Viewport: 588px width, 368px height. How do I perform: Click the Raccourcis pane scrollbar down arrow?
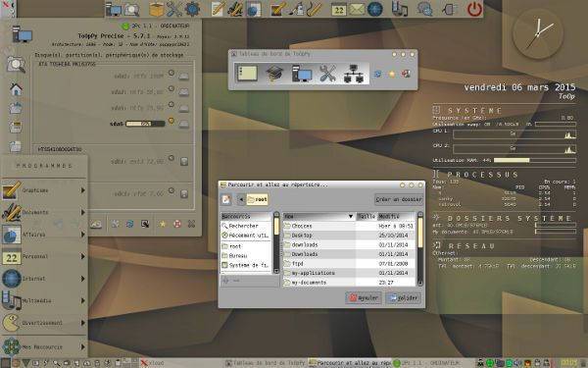click(x=276, y=271)
